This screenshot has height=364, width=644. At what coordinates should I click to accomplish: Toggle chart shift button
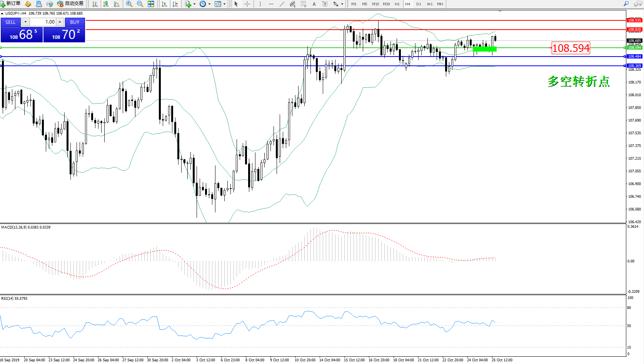point(175,4)
